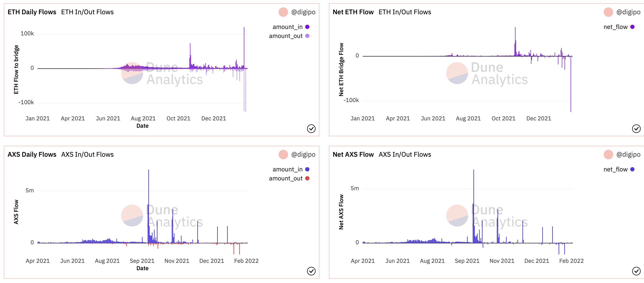Click Aug 2021 label on Net ETH Flow axis

[468, 118]
